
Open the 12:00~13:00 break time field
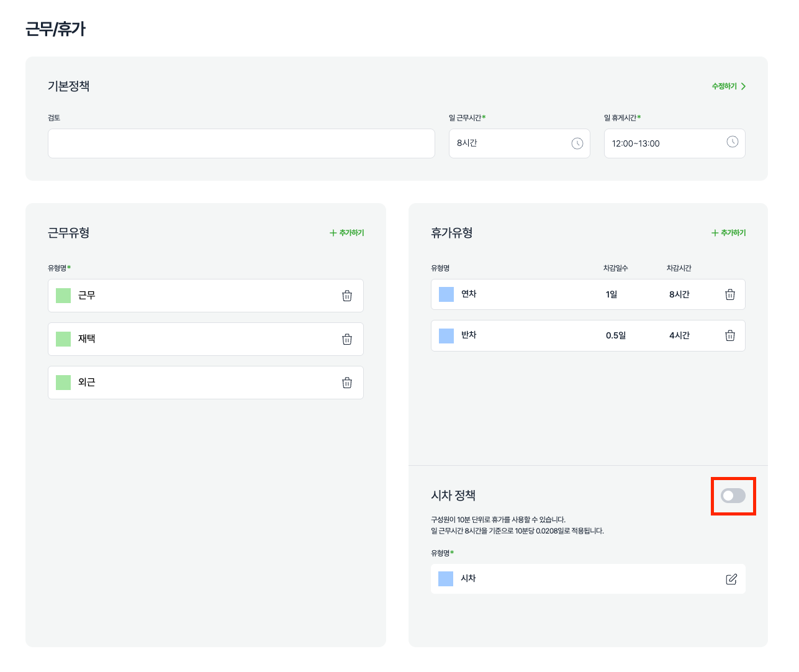point(664,143)
